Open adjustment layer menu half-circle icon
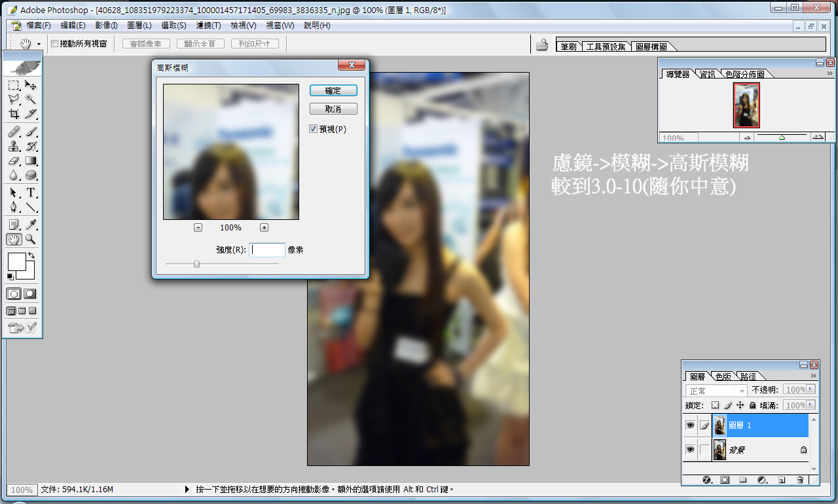838x504 pixels. (762, 480)
